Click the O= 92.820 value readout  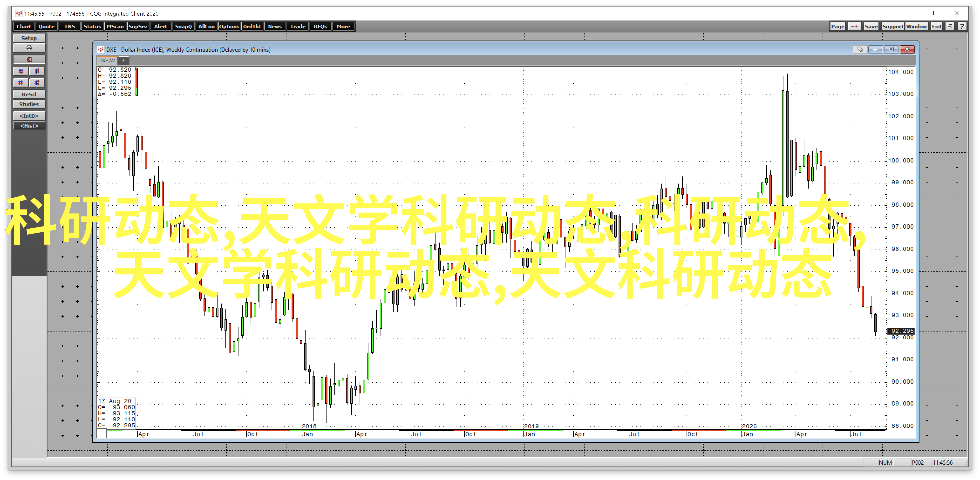click(115, 70)
